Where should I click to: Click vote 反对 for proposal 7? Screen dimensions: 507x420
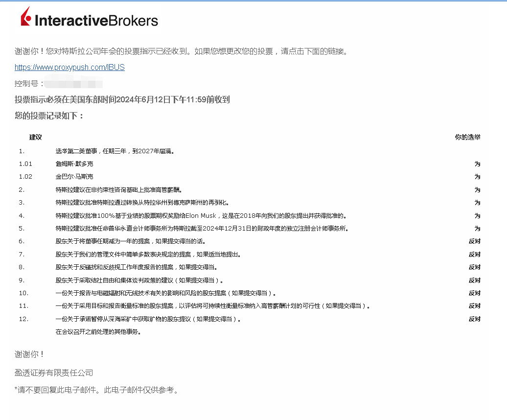[x=475, y=255]
